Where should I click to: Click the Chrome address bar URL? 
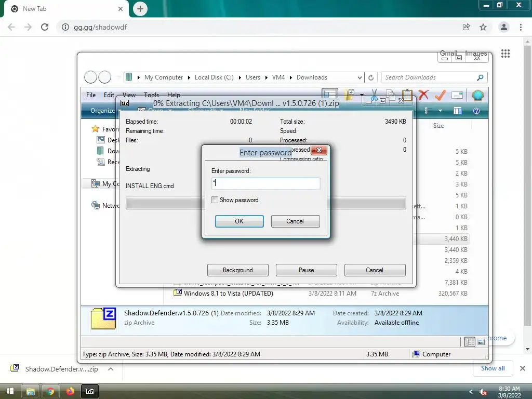tap(100, 27)
